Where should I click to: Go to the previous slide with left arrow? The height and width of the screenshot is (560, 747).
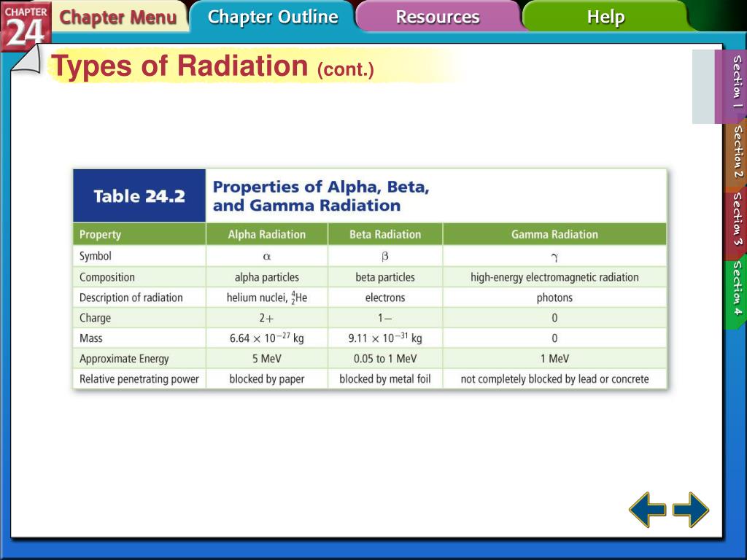(648, 510)
